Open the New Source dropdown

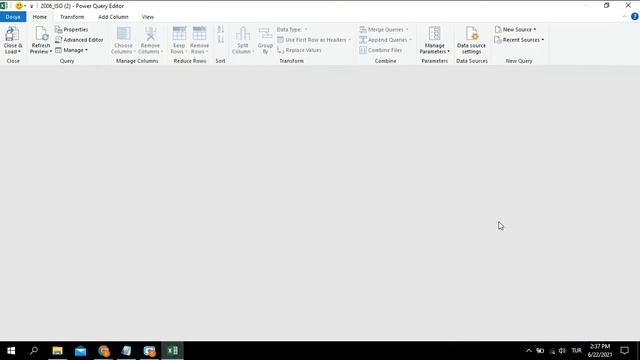click(515, 29)
